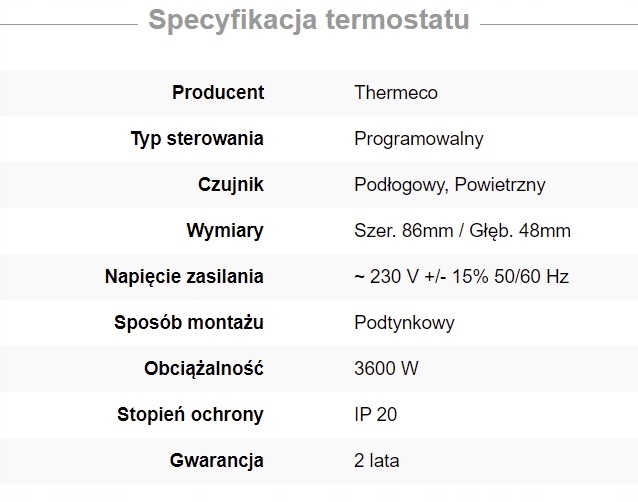Click the 'IP 20' protection rating value
Viewport: 638px width, 502px height.
(376, 415)
